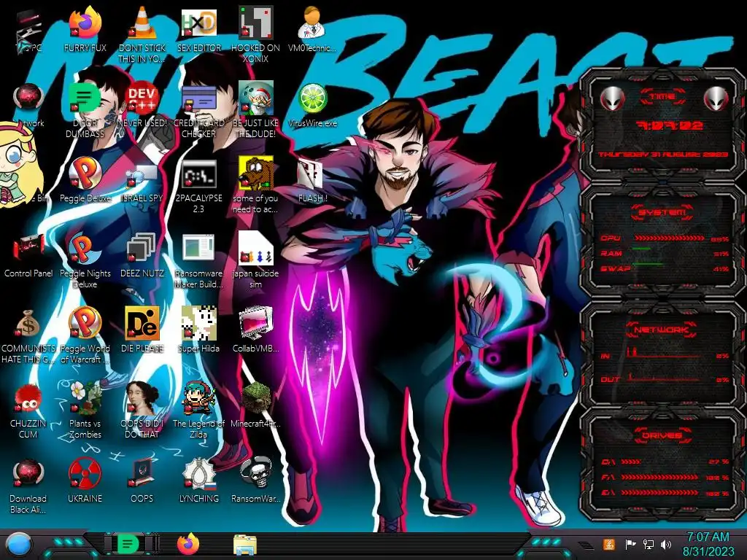This screenshot has height=560, width=747.
Task: Open the DIE PLEASE De icon
Action: pyautogui.click(x=142, y=324)
